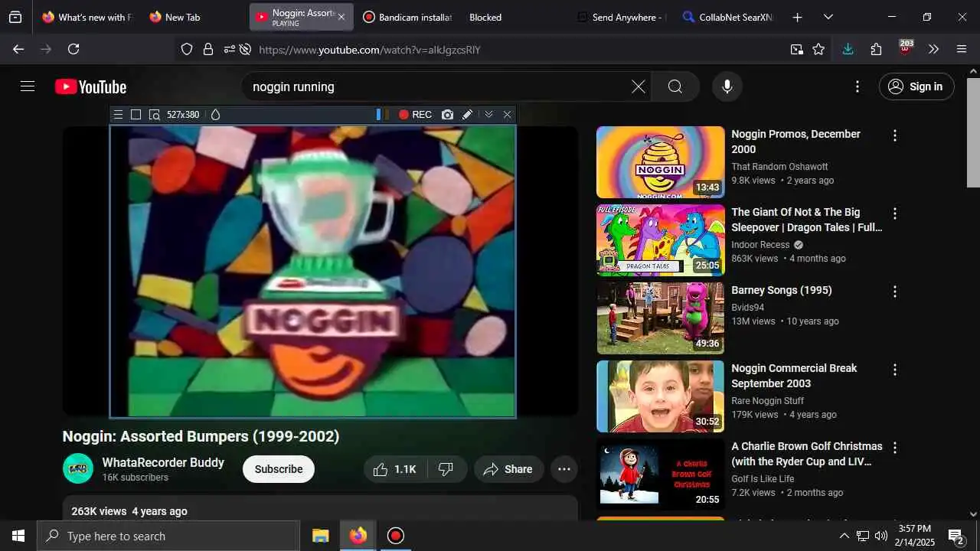Click Bandicam find-window magnifier icon

click(x=154, y=115)
